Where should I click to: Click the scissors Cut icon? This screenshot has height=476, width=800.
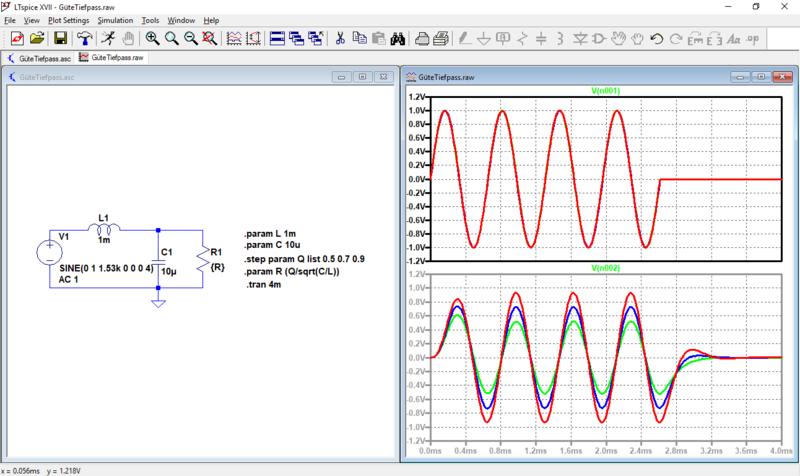click(340, 39)
